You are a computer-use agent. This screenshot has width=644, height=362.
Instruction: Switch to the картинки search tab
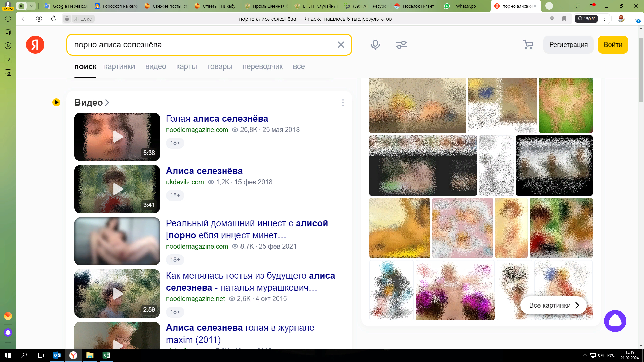[119, 67]
